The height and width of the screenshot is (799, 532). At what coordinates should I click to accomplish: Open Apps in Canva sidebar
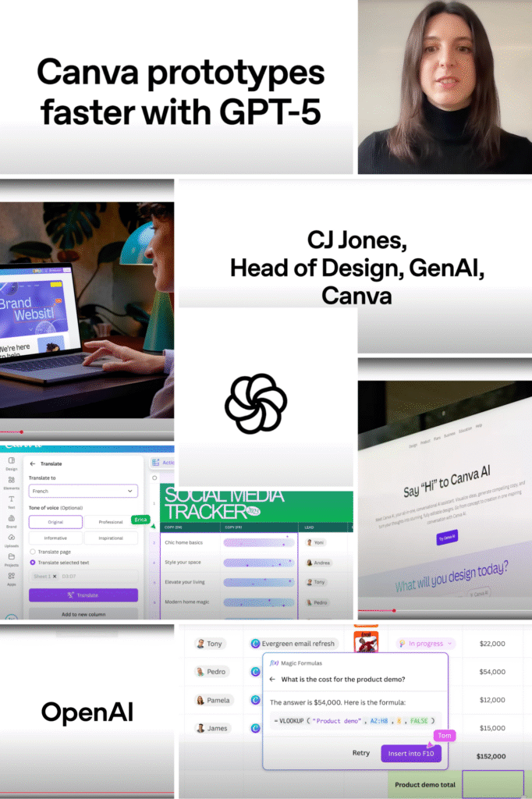coord(11,579)
